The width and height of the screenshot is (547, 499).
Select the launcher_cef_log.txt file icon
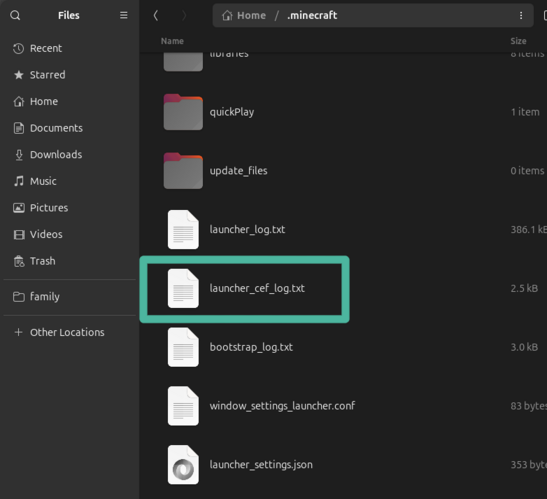pyautogui.click(x=183, y=288)
